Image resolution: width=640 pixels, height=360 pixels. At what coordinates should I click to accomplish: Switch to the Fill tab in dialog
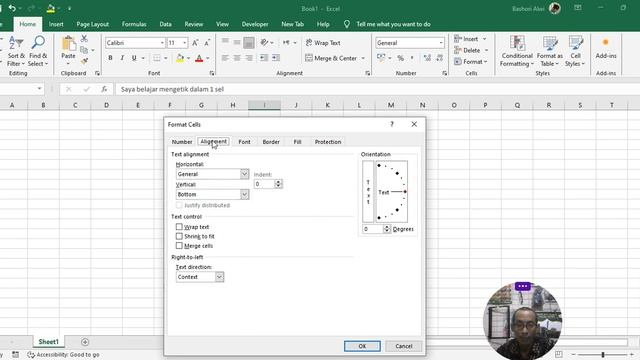click(x=297, y=142)
